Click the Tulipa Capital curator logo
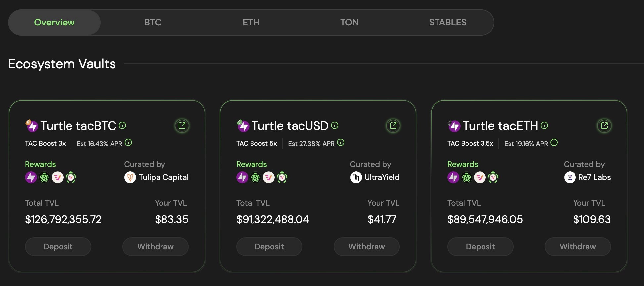Viewport: 644px width, 286px height. [131, 177]
